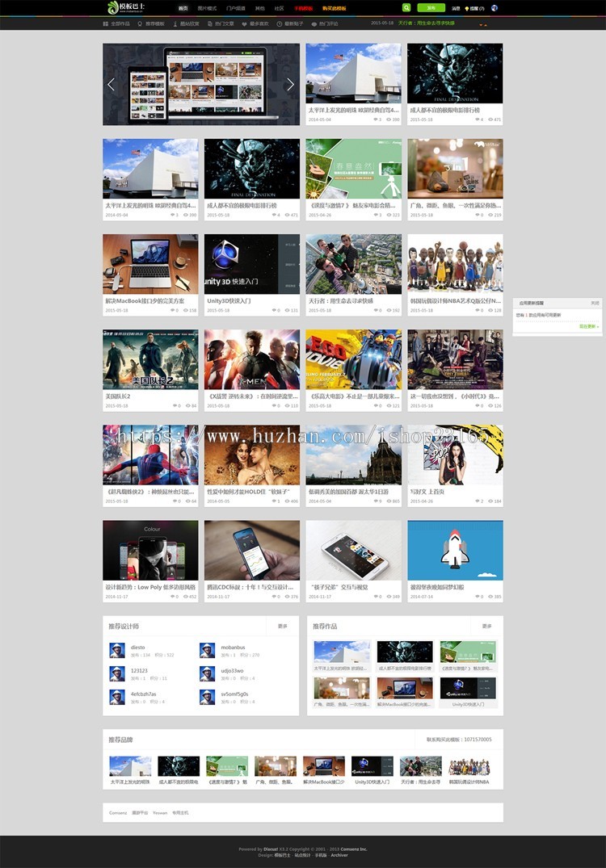Open the Unity3D快速入门 card
This screenshot has width=606, height=868.
(x=252, y=275)
